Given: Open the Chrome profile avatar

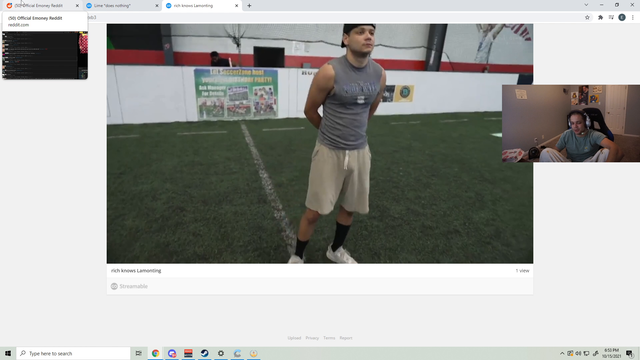Looking at the screenshot, I should (x=622, y=18).
